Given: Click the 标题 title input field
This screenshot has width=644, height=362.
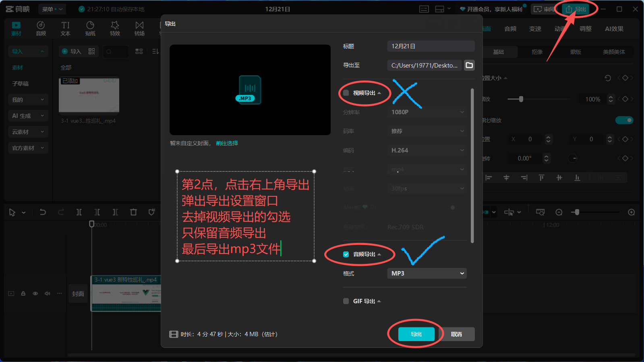Looking at the screenshot, I should pyautogui.click(x=431, y=46).
